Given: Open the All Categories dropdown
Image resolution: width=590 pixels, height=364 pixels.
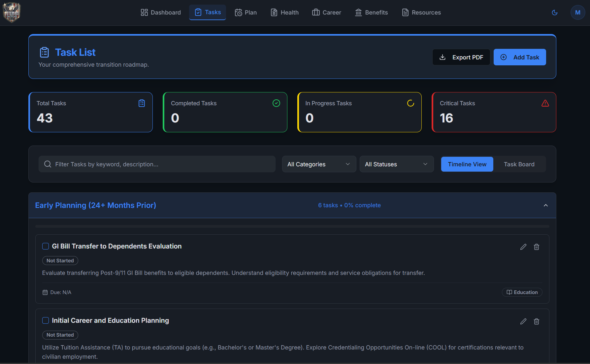Looking at the screenshot, I should pyautogui.click(x=319, y=164).
